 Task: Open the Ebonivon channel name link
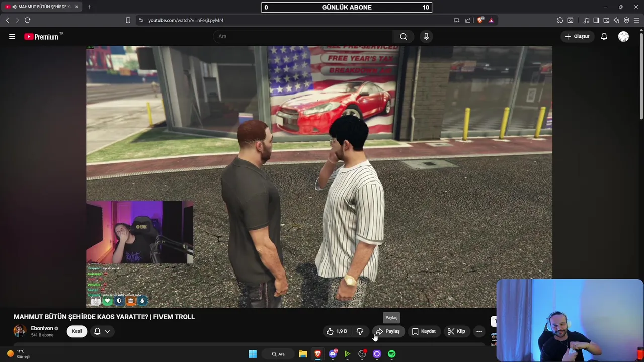coord(42,328)
